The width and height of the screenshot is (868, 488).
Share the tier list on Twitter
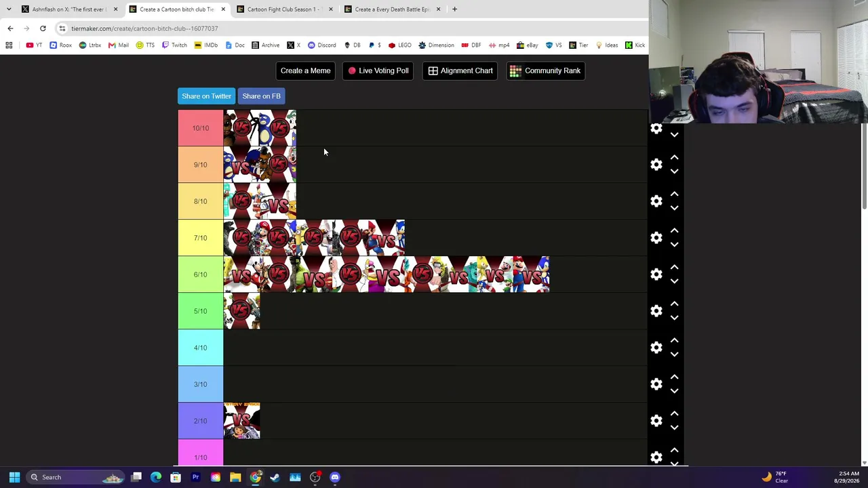pos(206,96)
